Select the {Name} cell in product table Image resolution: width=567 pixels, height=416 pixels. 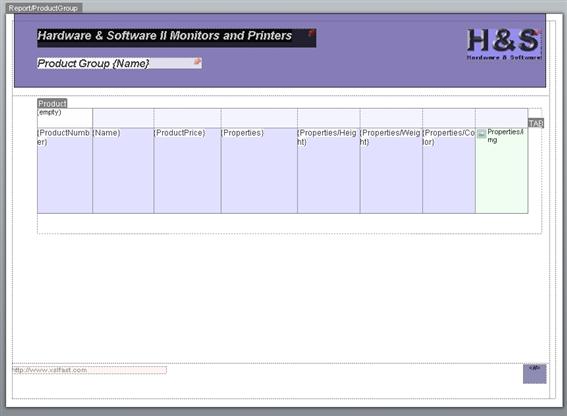click(x=123, y=170)
